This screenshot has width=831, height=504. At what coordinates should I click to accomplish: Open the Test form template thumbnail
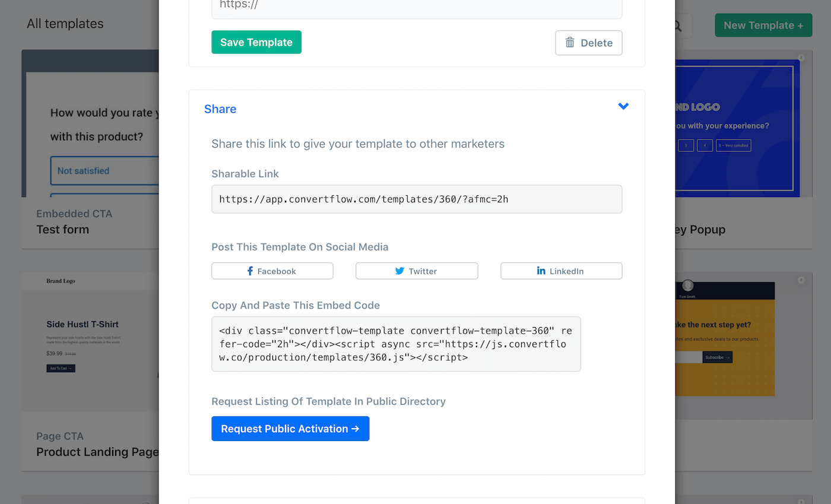coord(90,125)
